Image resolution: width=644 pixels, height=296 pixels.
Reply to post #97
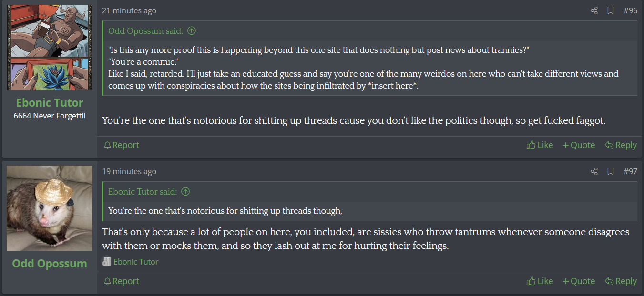pos(621,281)
